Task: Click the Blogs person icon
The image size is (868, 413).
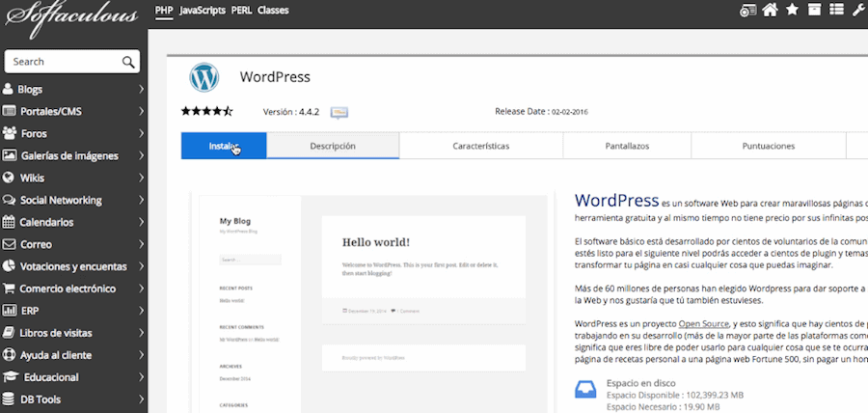Action: pos(8,89)
